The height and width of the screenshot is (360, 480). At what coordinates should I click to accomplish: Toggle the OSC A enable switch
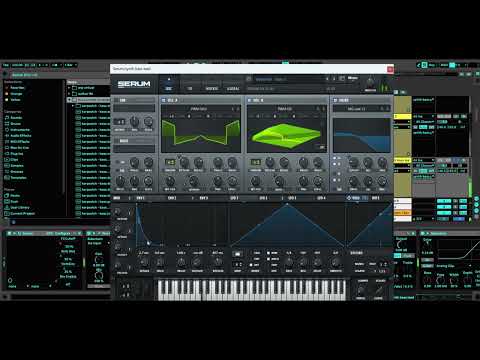[164, 100]
